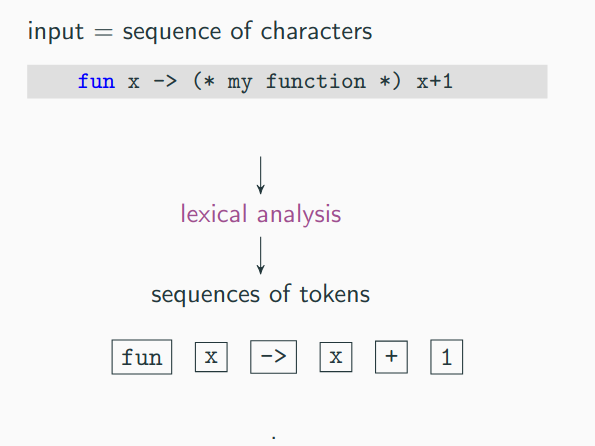This screenshot has width=595, height=446.
Task: Click the arrow below 'lexical analysis'
Action: 260,255
